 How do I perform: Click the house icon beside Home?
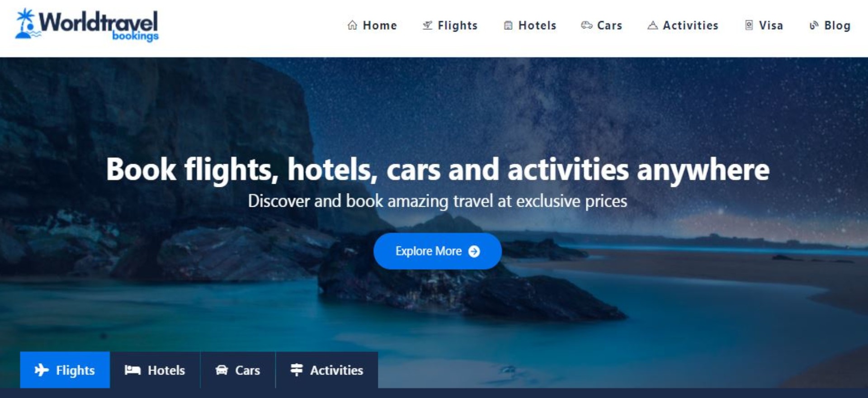352,25
